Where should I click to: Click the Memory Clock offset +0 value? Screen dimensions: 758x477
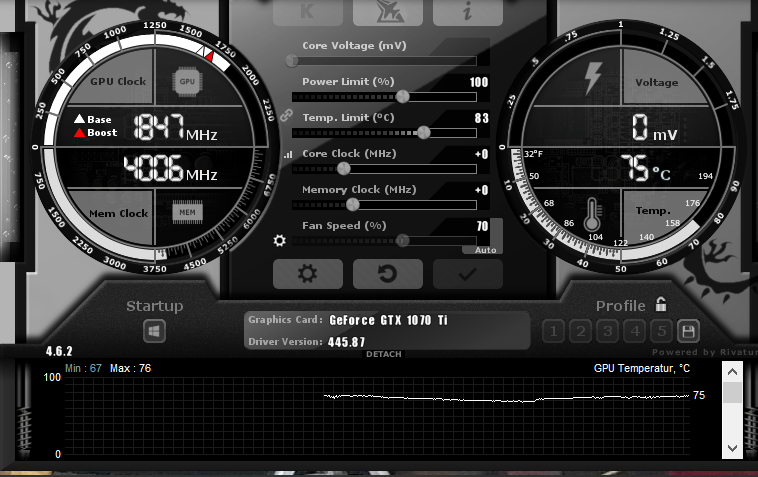(481, 190)
